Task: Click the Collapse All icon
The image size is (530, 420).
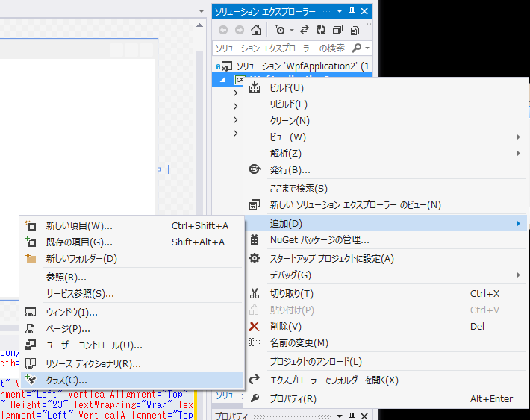Action: (x=337, y=30)
